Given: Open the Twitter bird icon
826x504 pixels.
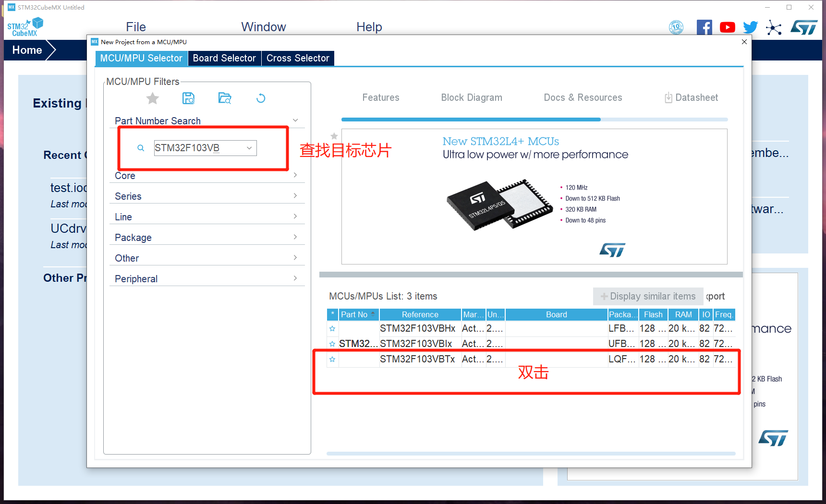Looking at the screenshot, I should [750, 27].
